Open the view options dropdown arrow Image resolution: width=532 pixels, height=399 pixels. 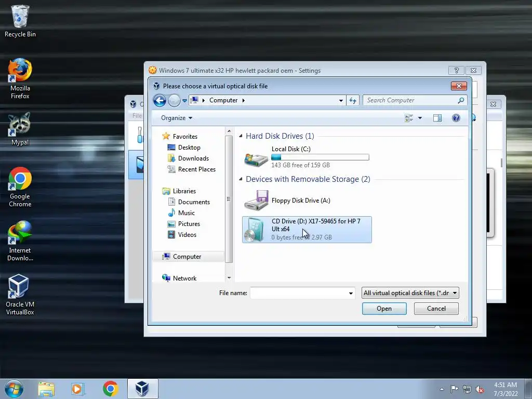[420, 118]
